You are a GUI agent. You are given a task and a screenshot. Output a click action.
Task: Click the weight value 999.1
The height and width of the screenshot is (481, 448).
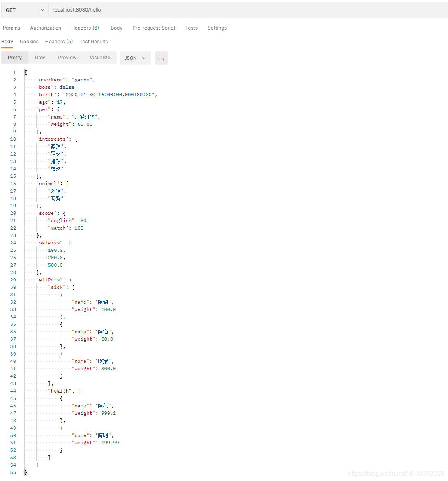tap(109, 413)
